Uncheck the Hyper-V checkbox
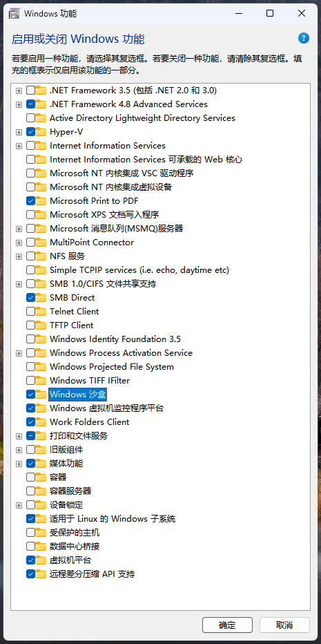321x644 pixels. pos(30,132)
